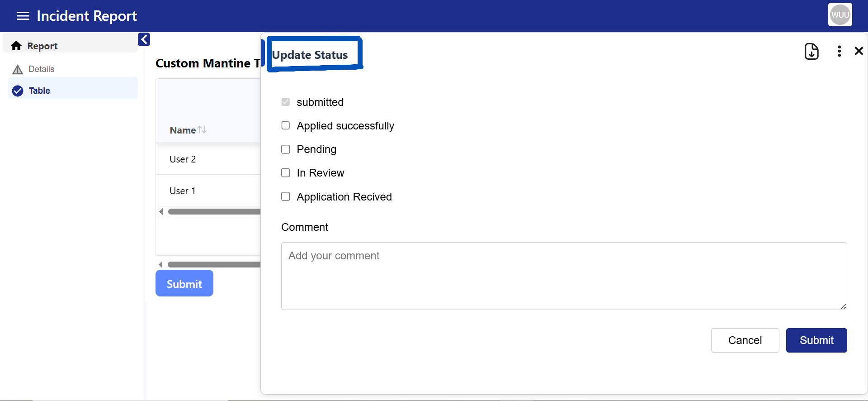Click the warning triangle Details icon

pyautogui.click(x=18, y=69)
